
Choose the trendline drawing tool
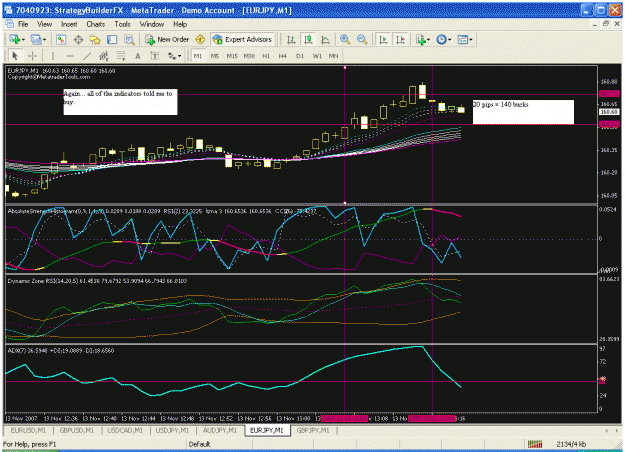coord(86,56)
